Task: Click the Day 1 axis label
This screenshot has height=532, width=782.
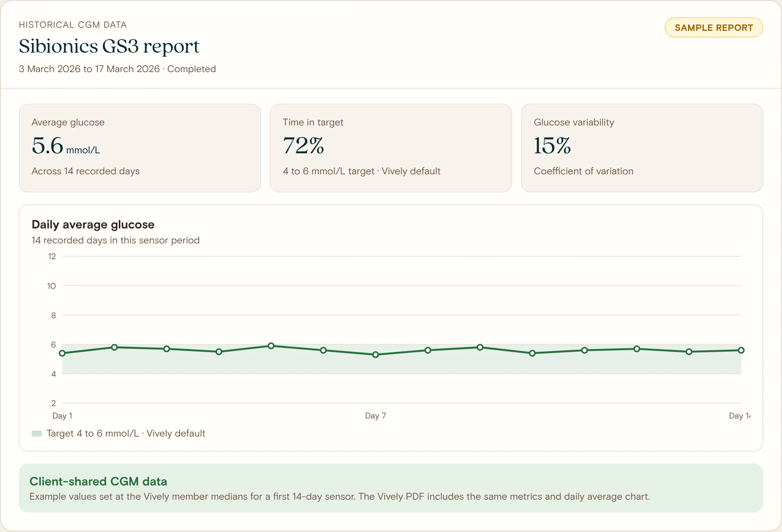Action: [62, 416]
